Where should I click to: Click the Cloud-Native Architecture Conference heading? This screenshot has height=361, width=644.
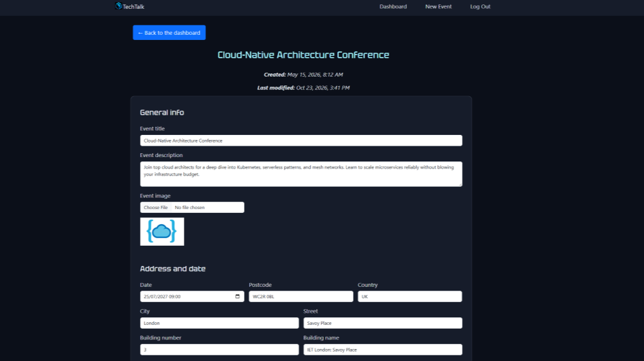pos(303,54)
